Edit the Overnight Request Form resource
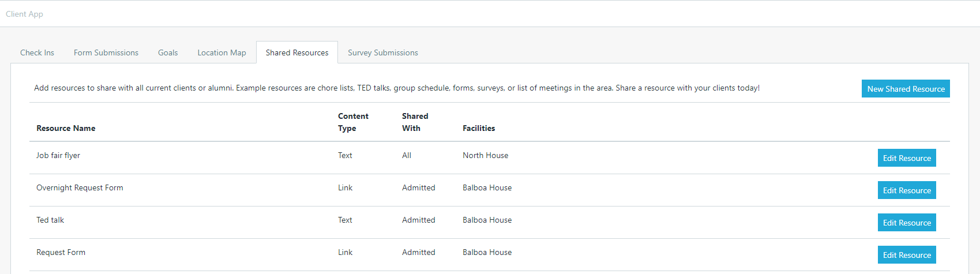The image size is (980, 274). [907, 190]
